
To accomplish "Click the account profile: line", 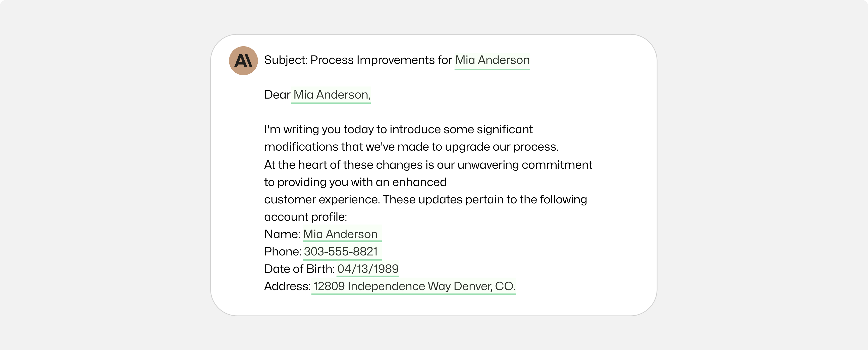I will pyautogui.click(x=306, y=217).
